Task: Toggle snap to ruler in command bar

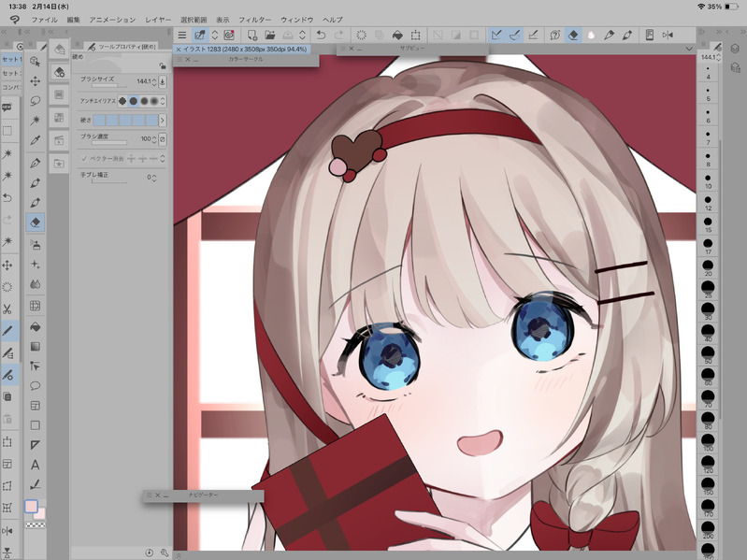Action: [496, 35]
